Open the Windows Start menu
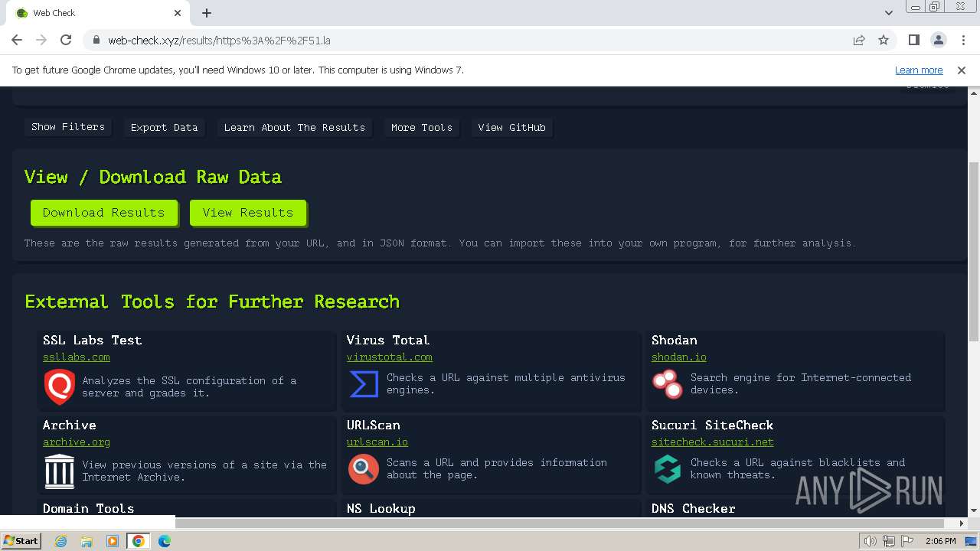The height and width of the screenshot is (551, 980). click(x=21, y=541)
